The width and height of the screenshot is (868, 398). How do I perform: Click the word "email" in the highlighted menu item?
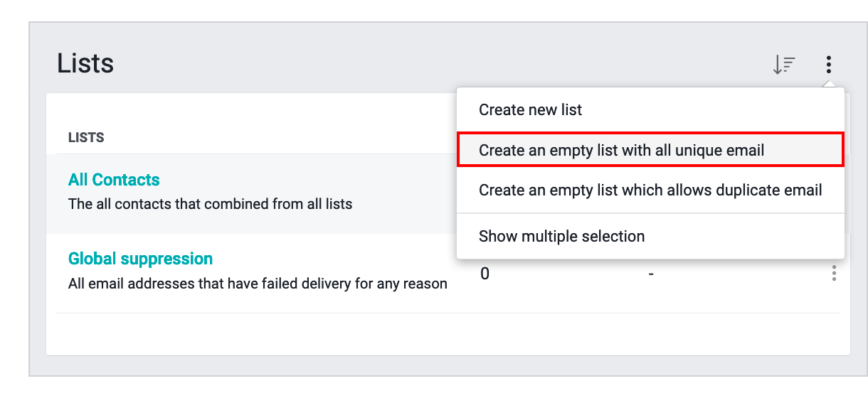point(744,150)
